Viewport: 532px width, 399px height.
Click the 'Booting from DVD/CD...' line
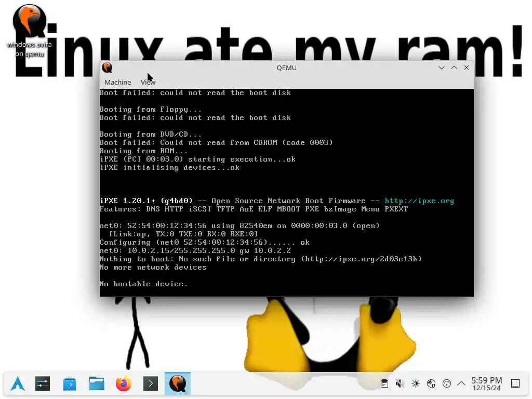coord(150,135)
